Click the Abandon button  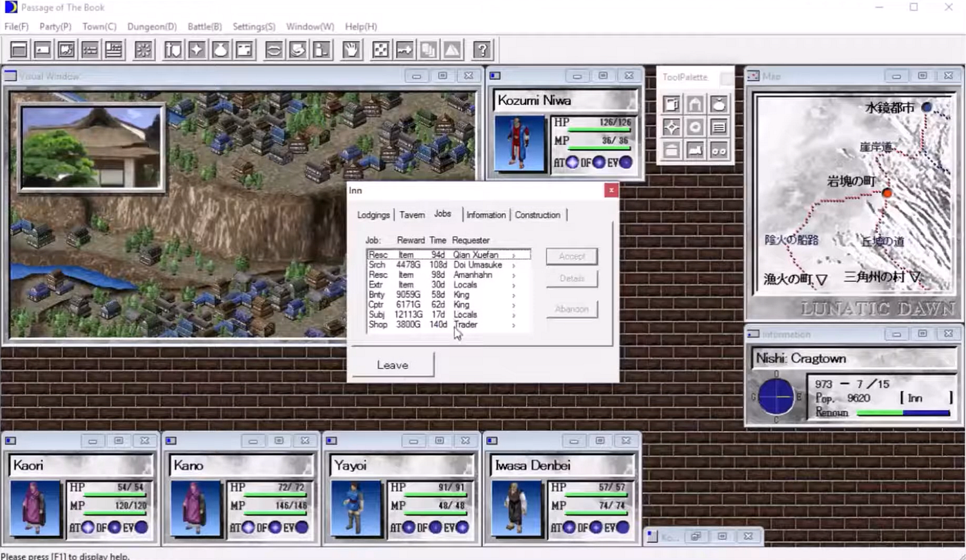point(572,309)
